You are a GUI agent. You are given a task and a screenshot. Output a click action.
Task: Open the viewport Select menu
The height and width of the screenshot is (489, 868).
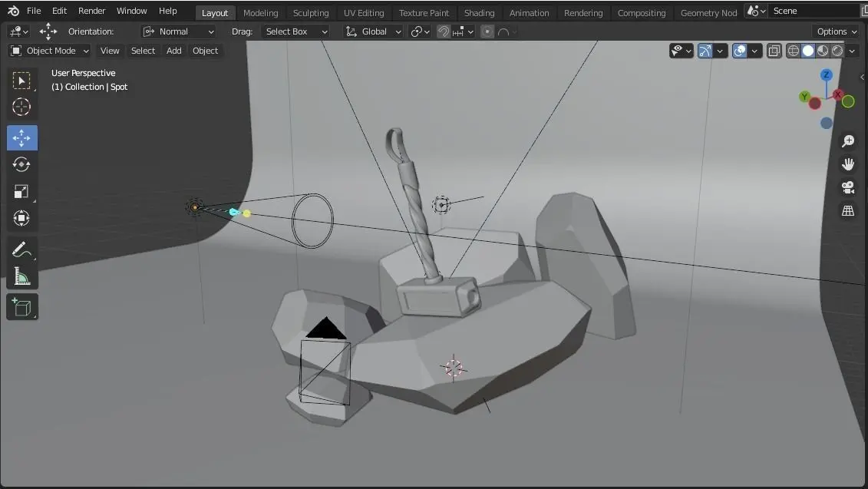click(143, 51)
